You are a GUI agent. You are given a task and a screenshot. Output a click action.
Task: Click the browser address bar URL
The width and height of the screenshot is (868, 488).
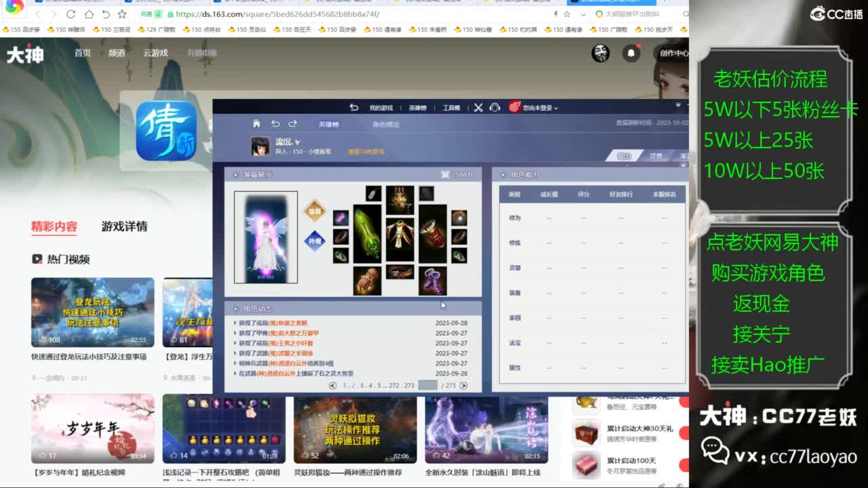(277, 14)
